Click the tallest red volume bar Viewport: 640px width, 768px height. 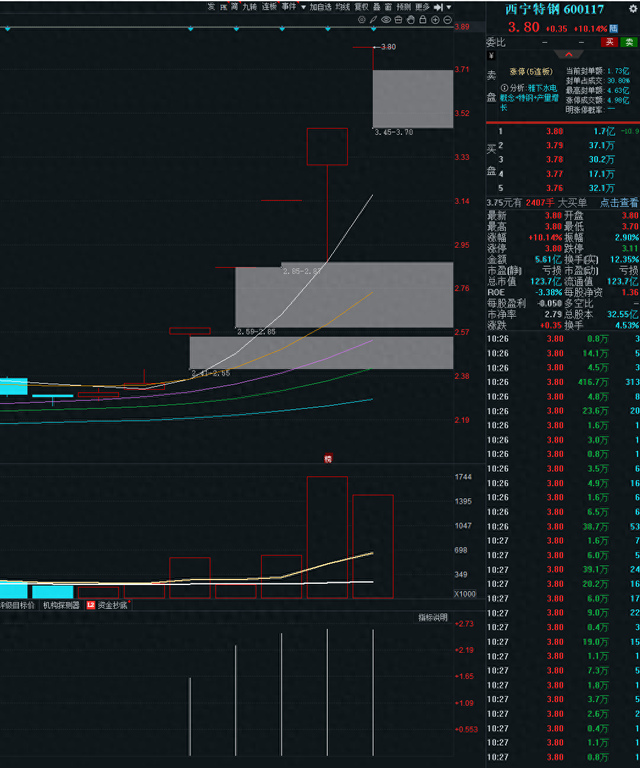[327, 537]
